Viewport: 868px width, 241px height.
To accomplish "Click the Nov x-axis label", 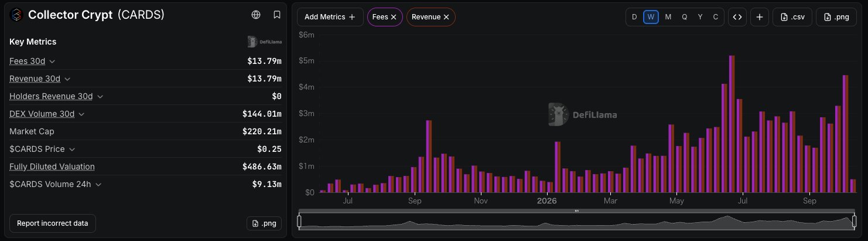I will coord(480,201).
